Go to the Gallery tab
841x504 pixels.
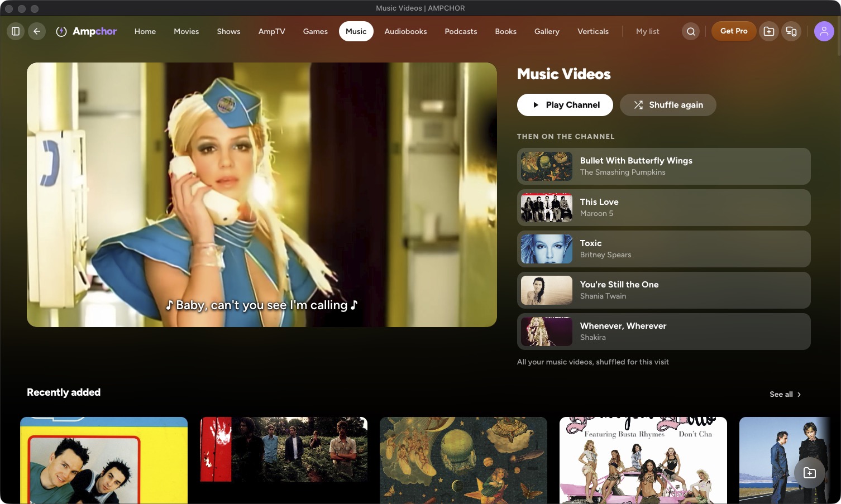(x=547, y=31)
